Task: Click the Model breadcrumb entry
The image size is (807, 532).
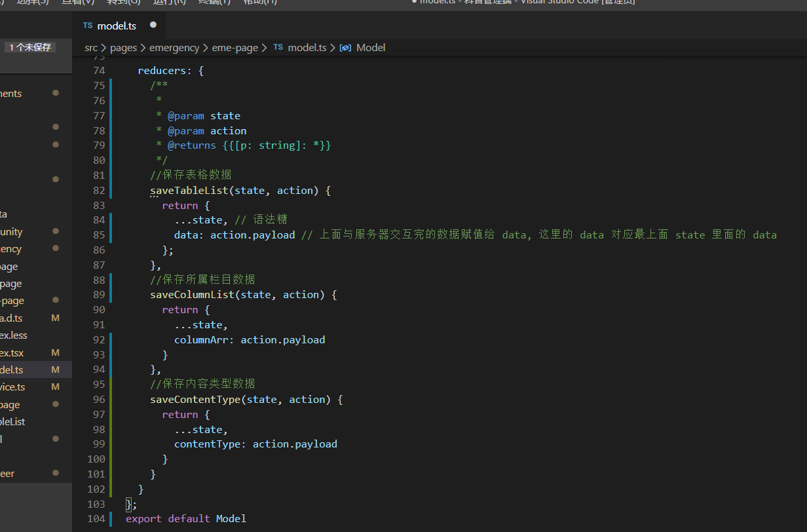Action: (371, 47)
